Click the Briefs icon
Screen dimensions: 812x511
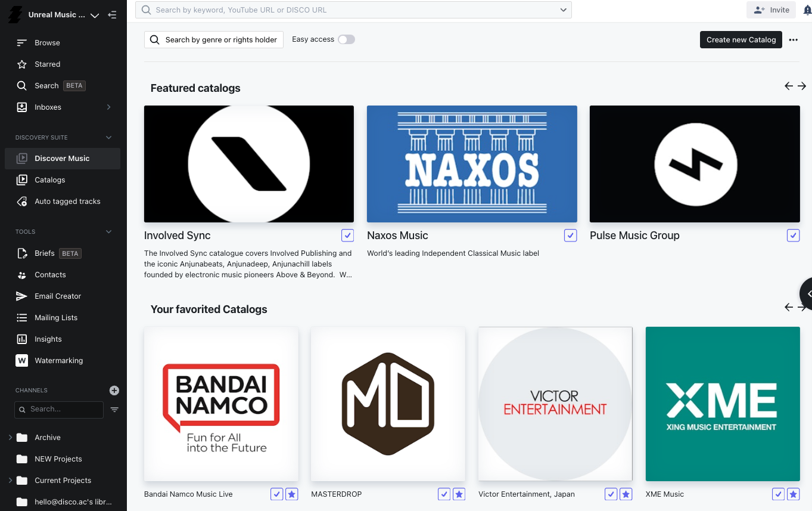(22, 253)
